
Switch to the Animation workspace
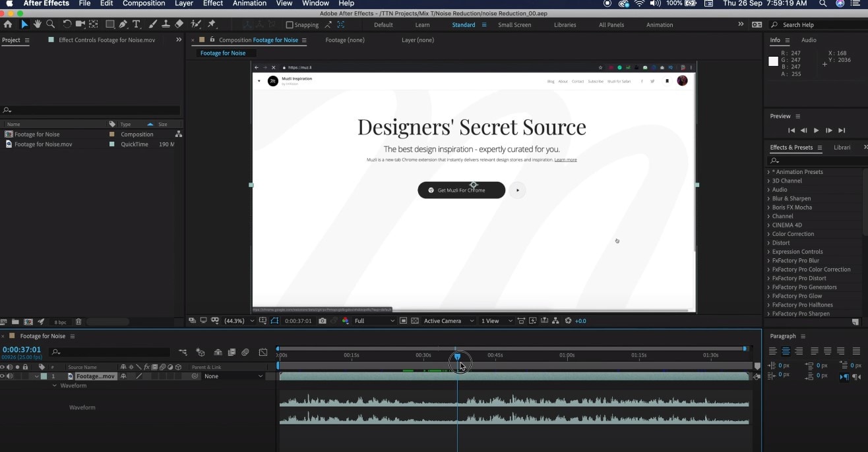[660, 25]
